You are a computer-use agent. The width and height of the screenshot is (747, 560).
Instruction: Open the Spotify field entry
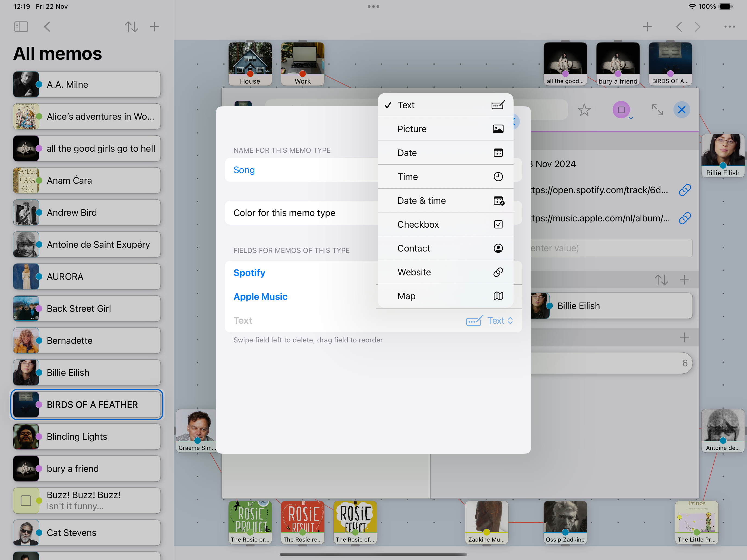tap(249, 272)
